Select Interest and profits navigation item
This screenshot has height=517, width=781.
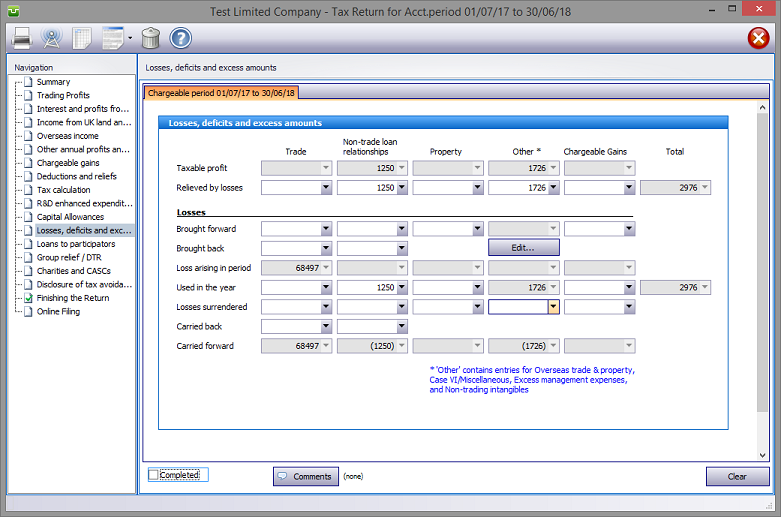click(83, 109)
